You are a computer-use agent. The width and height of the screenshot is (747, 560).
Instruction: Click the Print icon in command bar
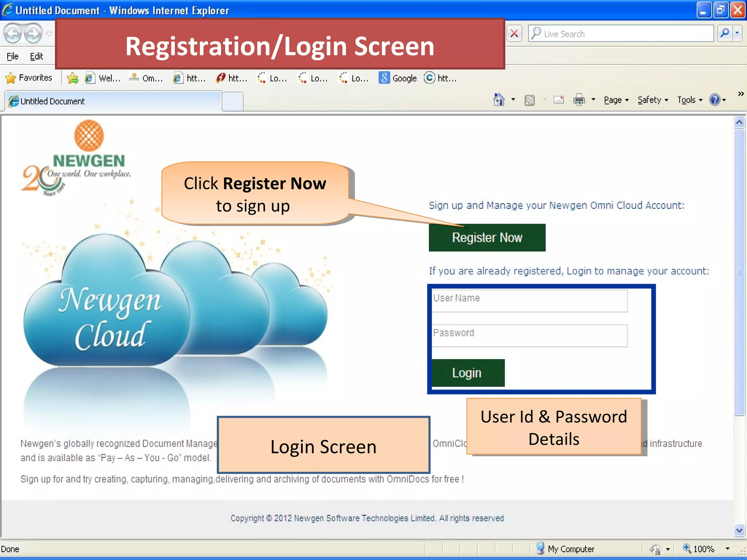579,100
